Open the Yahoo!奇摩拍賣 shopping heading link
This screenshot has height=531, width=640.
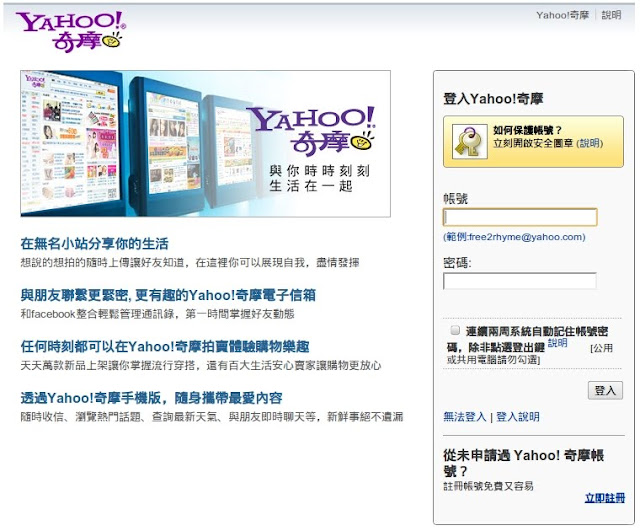coord(165,347)
